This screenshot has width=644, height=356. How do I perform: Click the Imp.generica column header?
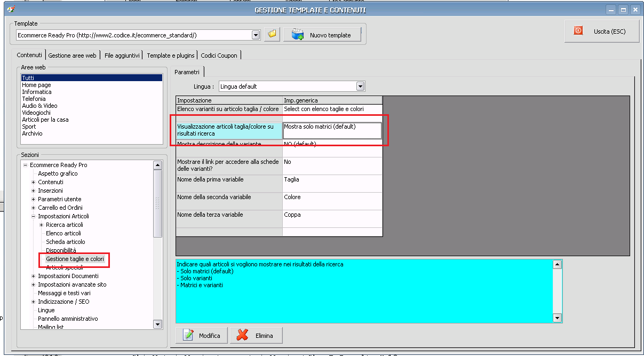332,100
